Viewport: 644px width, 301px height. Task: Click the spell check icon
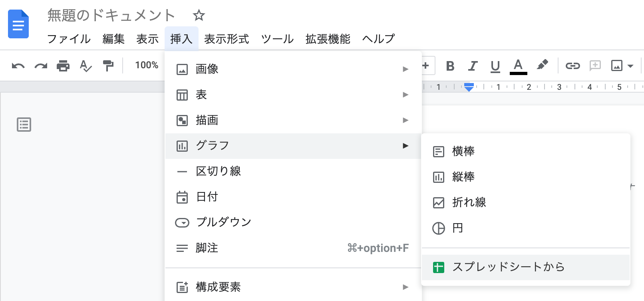pos(85,66)
